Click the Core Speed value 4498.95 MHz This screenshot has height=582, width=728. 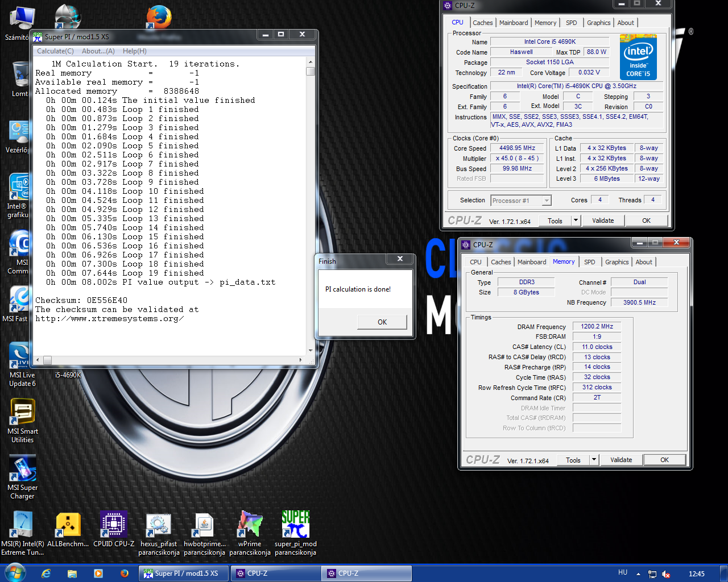pos(518,148)
